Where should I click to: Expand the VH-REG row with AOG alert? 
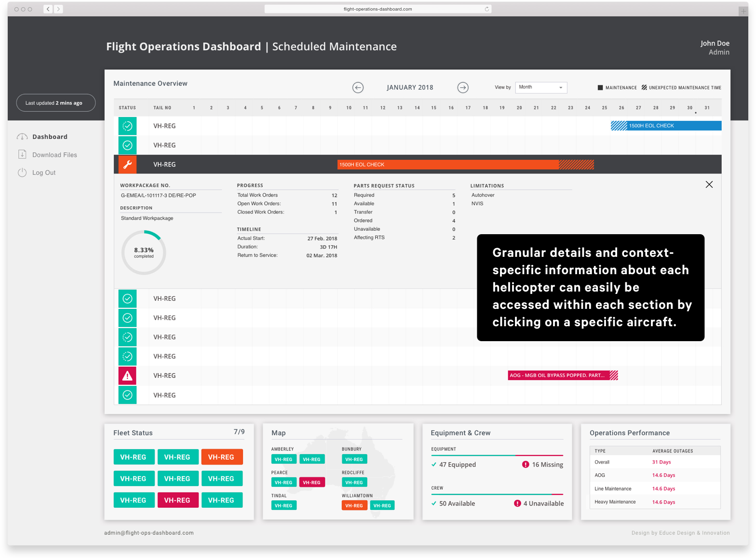[164, 375]
